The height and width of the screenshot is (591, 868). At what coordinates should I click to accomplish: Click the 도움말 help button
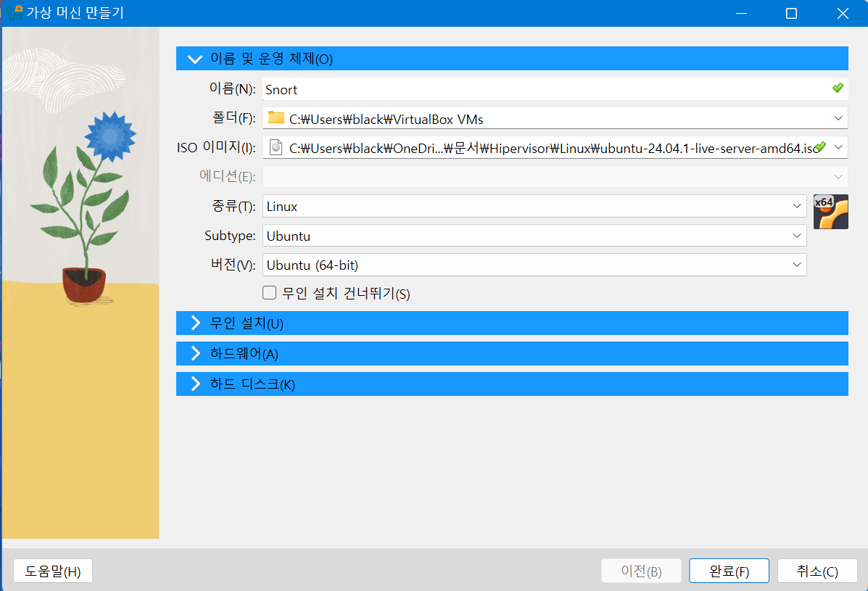53,571
